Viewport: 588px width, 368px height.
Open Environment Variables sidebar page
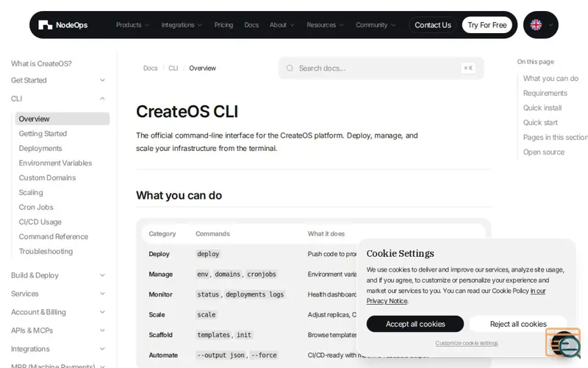pyautogui.click(x=55, y=163)
